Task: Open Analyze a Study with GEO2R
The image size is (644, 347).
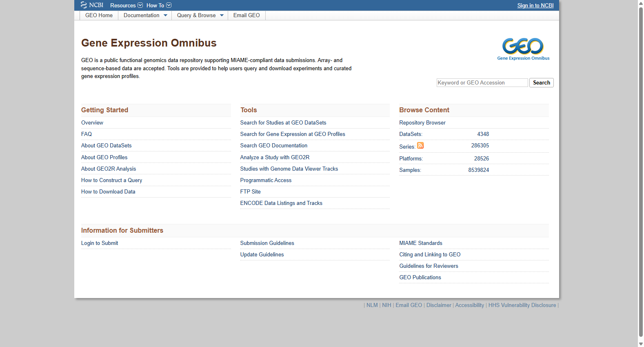Action: click(275, 157)
